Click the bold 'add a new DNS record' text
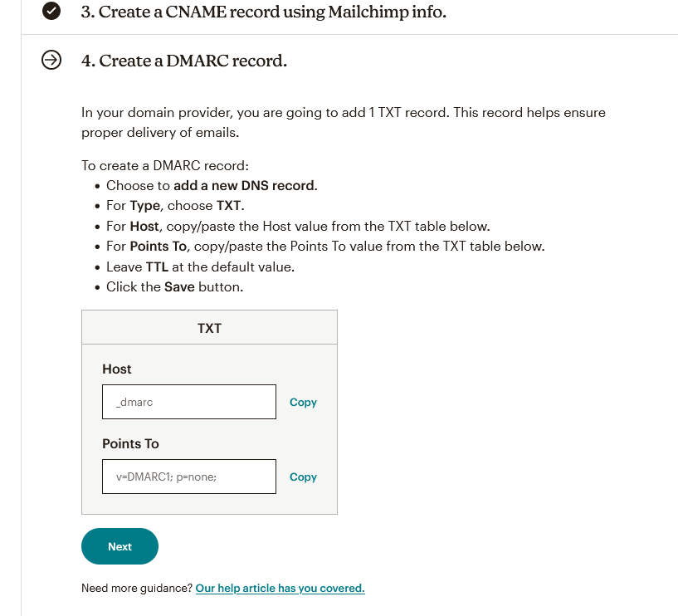678x616 pixels. point(244,185)
